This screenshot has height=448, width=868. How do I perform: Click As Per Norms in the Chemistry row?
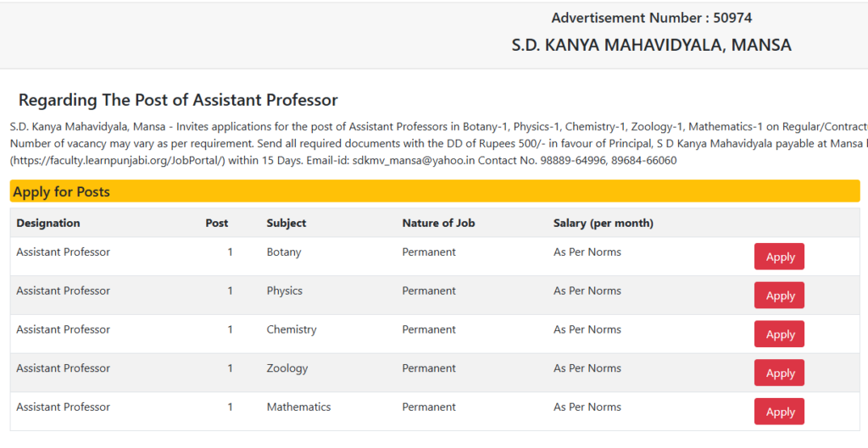click(x=587, y=329)
